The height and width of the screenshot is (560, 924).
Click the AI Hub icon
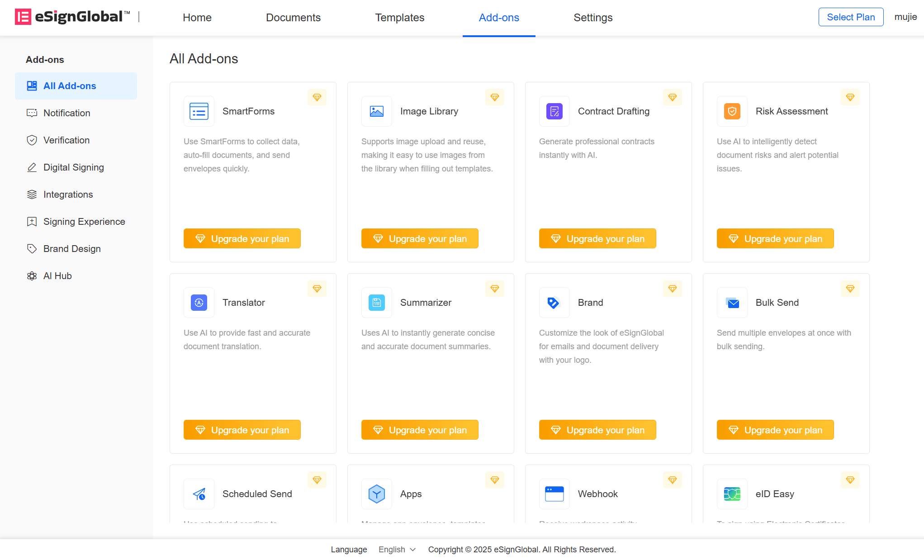tap(32, 276)
